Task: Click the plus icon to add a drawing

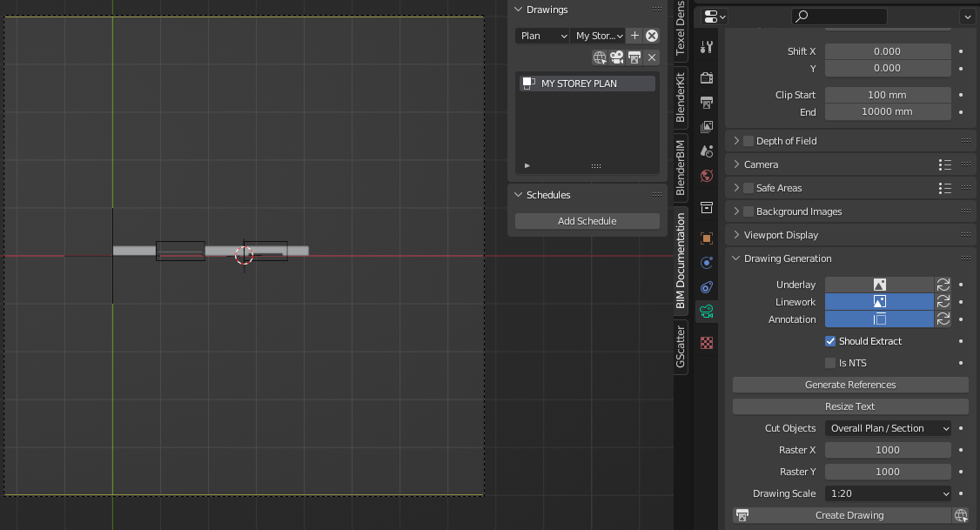Action: [x=634, y=36]
